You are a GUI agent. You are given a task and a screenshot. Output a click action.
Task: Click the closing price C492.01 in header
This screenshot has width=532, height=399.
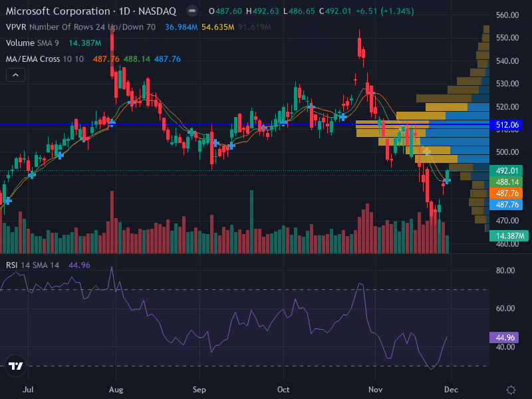coord(335,11)
